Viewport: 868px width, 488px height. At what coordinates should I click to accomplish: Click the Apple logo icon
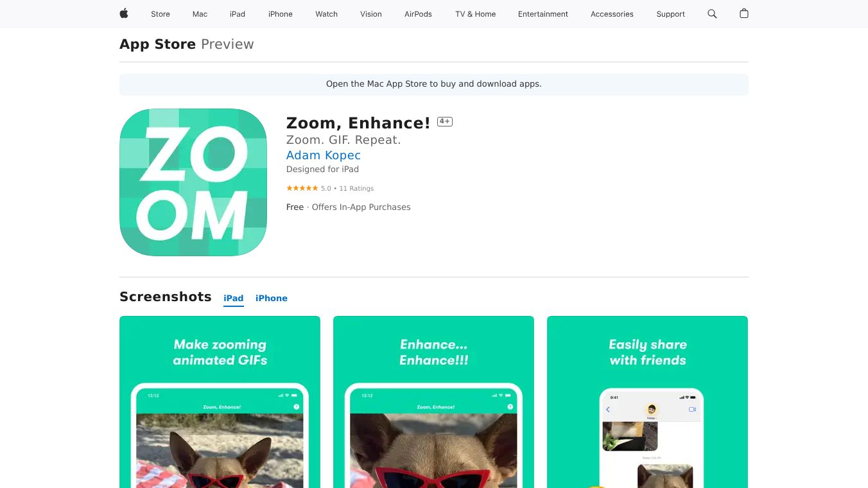click(124, 13)
